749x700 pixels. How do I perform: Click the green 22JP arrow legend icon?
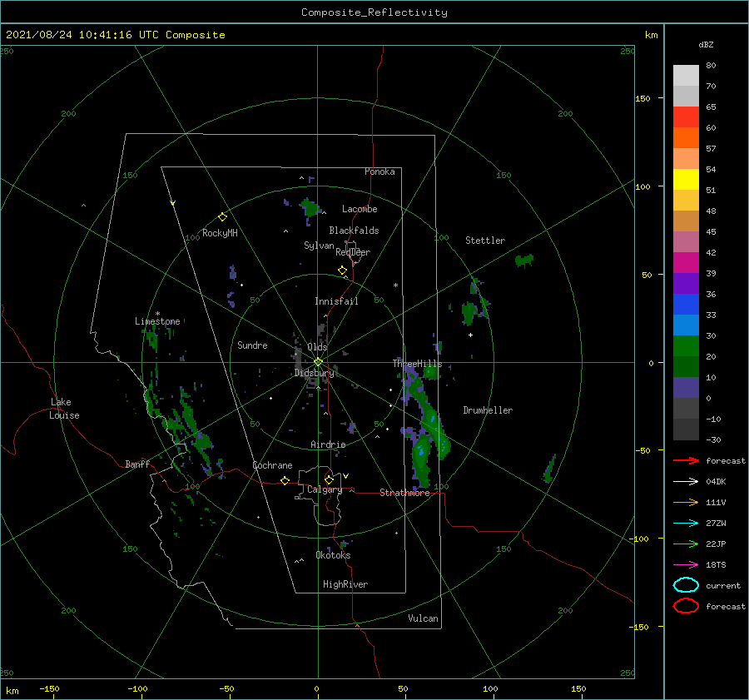point(686,544)
